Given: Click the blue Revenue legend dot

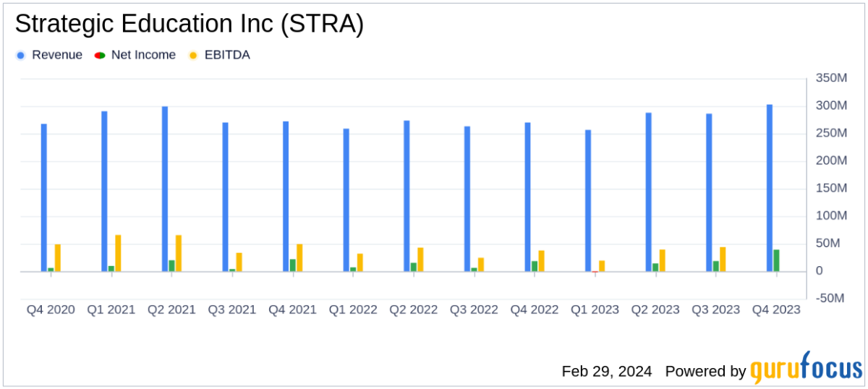Looking at the screenshot, I should coord(21,56).
